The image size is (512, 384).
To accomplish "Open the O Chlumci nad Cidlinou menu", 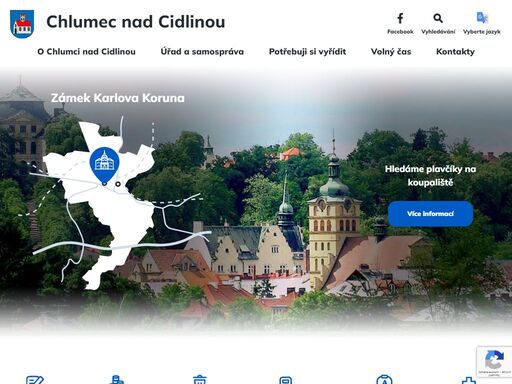I will 86,52.
